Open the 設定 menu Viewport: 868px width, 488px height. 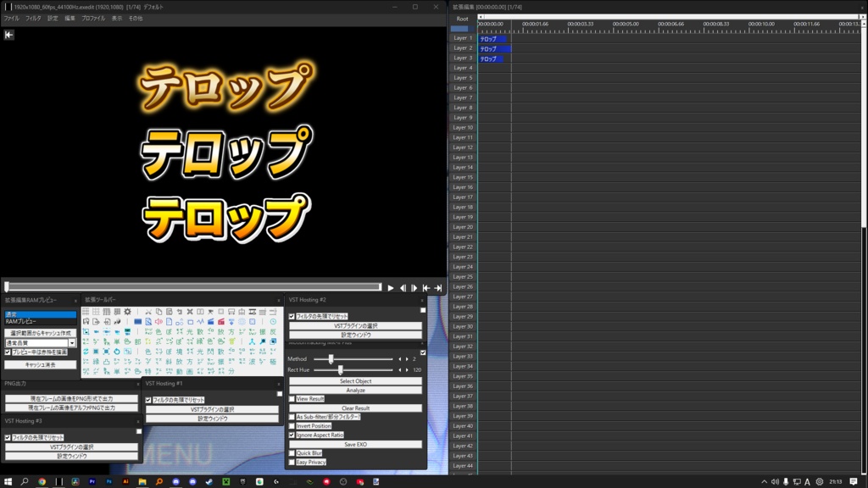(x=53, y=19)
